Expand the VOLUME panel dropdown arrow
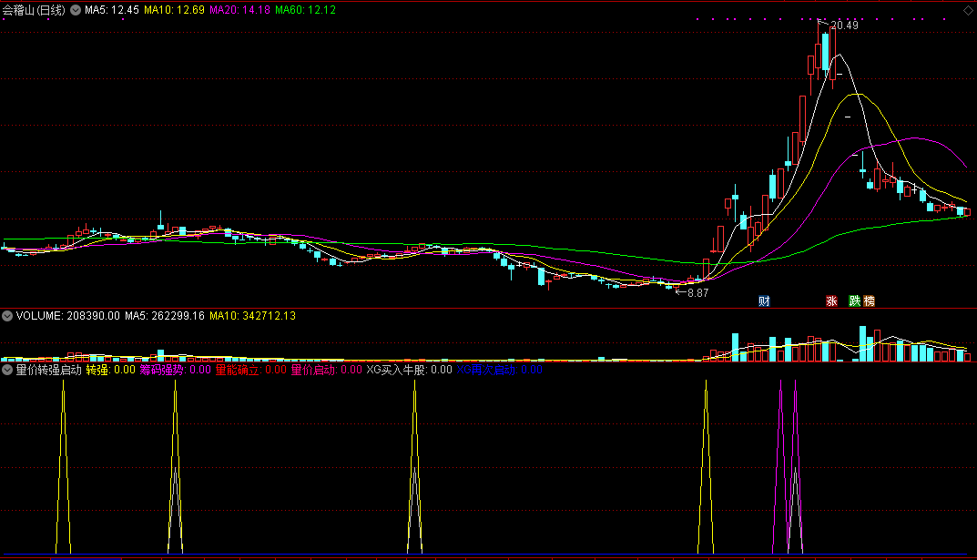 pyautogui.click(x=7, y=316)
